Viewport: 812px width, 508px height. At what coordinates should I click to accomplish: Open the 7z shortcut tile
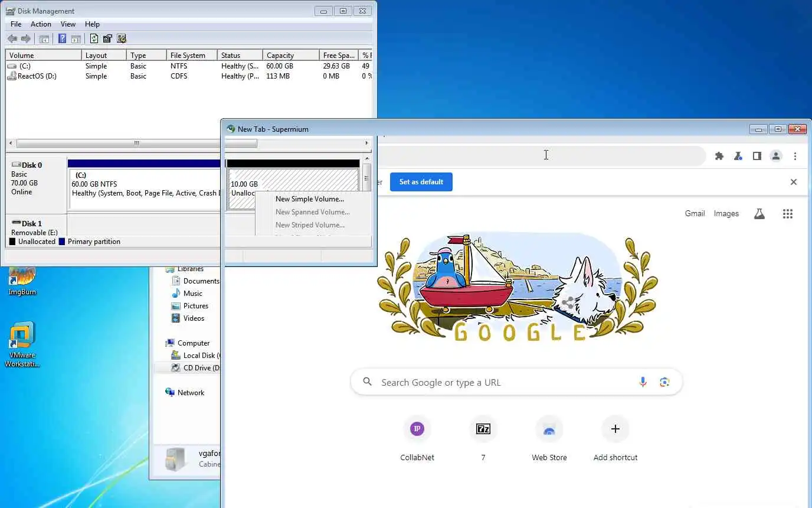pos(483,438)
